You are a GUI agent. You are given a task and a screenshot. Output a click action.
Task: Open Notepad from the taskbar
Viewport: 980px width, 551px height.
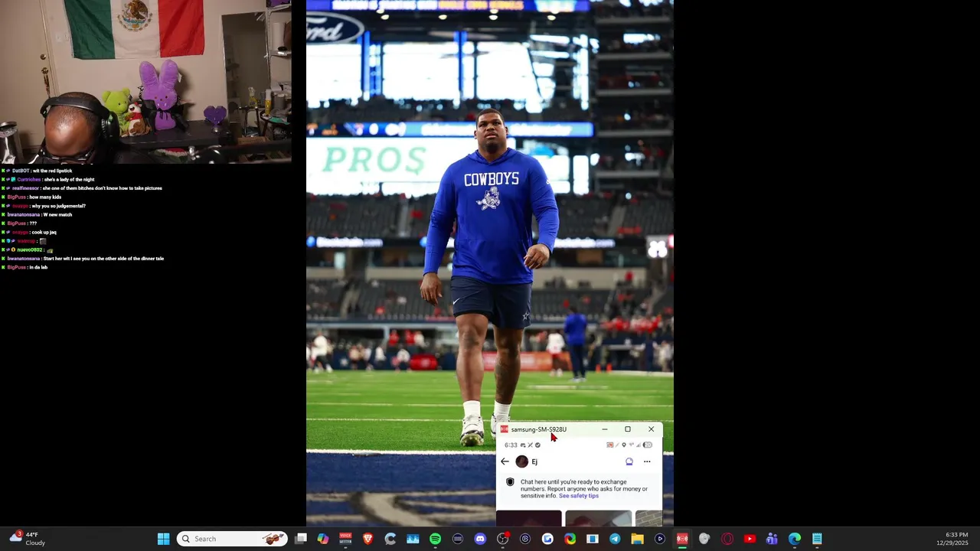[x=817, y=539]
